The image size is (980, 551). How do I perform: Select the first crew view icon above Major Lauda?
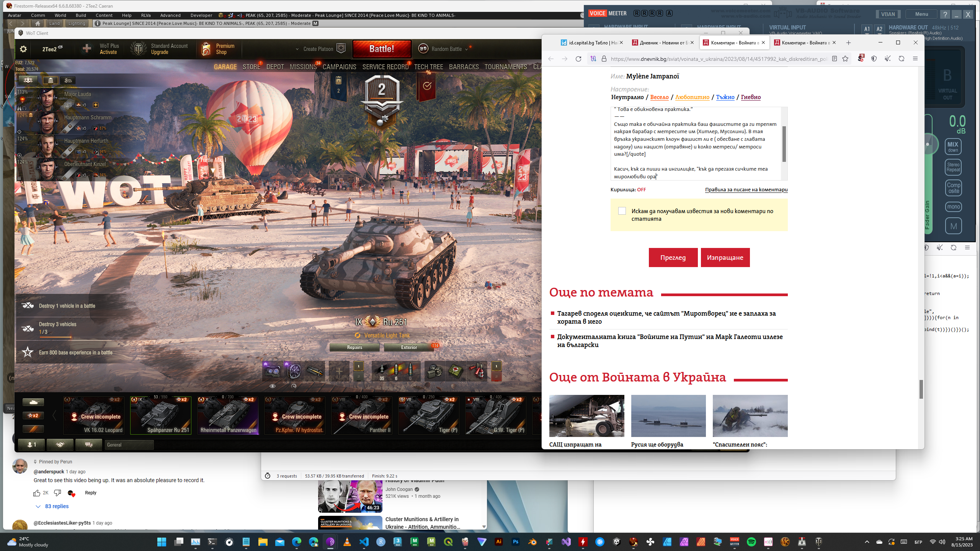pyautogui.click(x=28, y=80)
